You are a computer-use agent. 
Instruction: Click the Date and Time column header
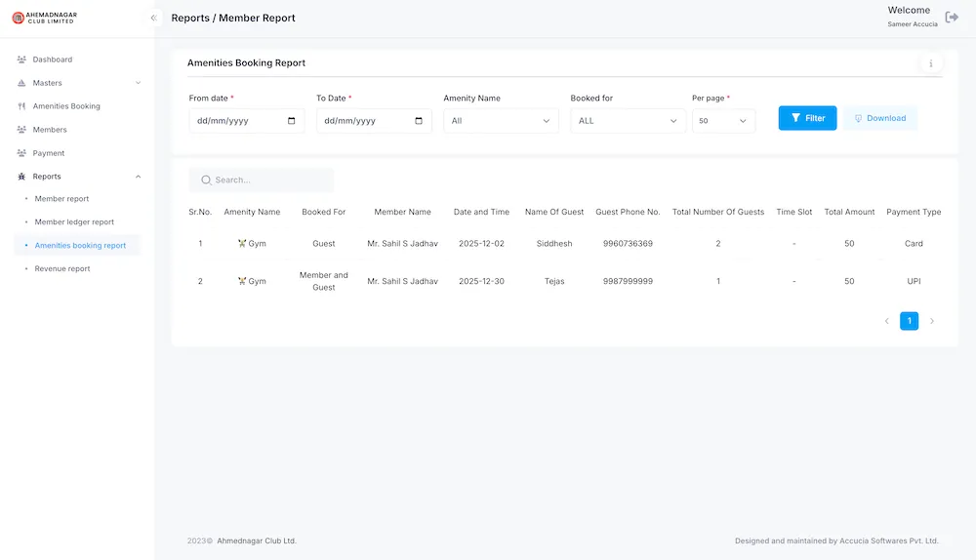(x=481, y=212)
